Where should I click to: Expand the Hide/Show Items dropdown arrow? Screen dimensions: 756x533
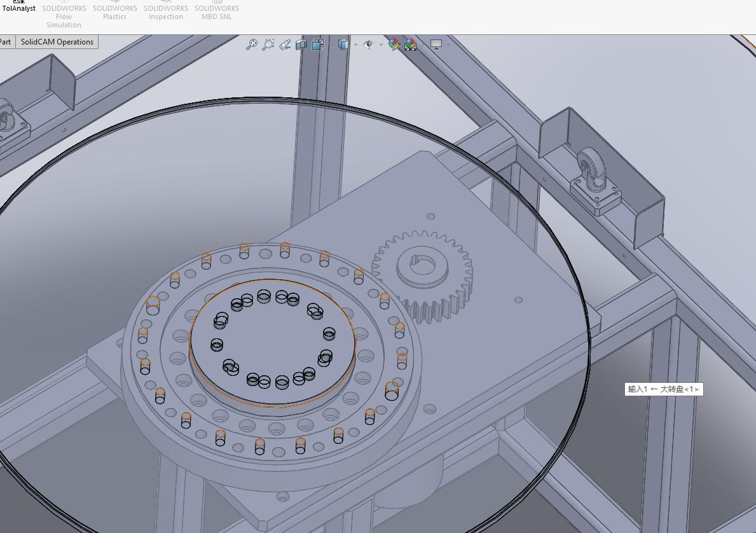click(381, 45)
